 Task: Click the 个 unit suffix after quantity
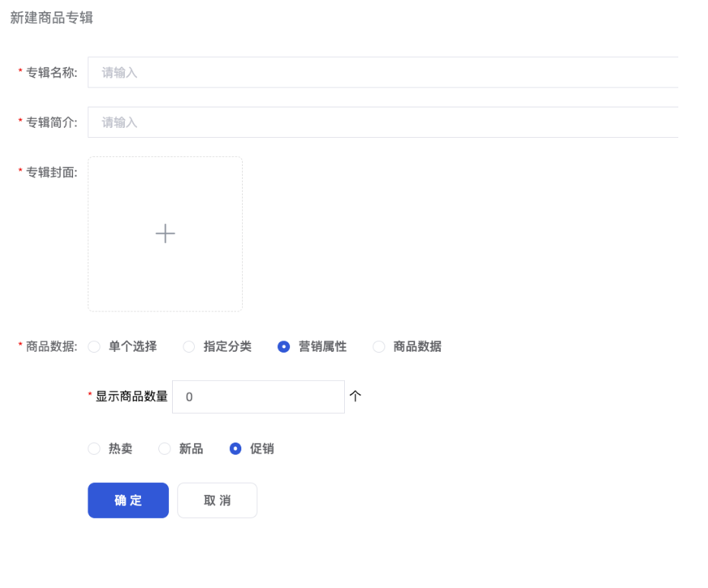[x=355, y=397]
